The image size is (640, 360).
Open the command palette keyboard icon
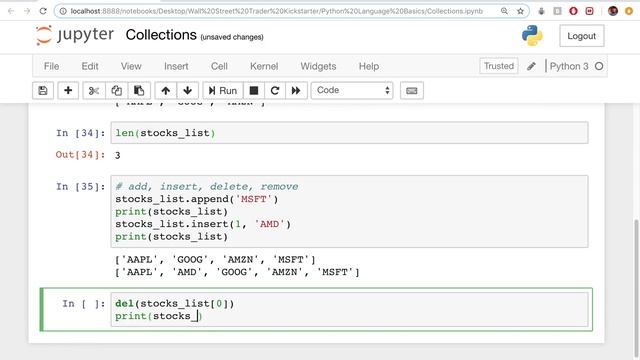(411, 90)
